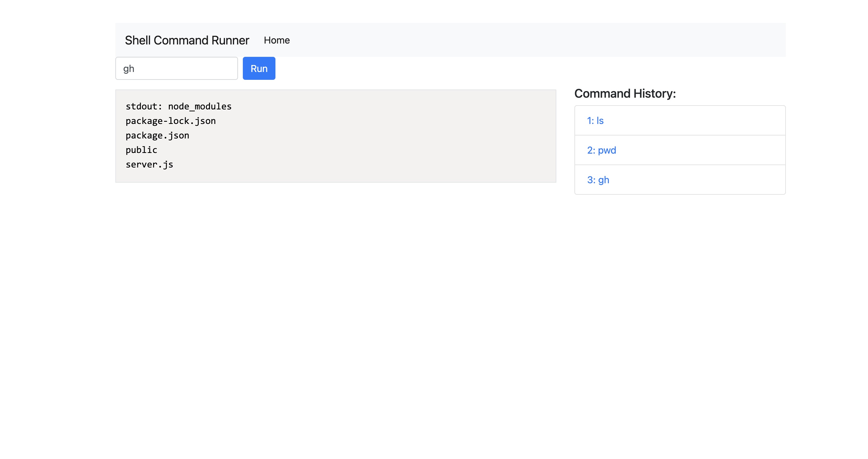Screen dimensions: 868x459
Task: Click the history list panel
Action: [x=680, y=150]
